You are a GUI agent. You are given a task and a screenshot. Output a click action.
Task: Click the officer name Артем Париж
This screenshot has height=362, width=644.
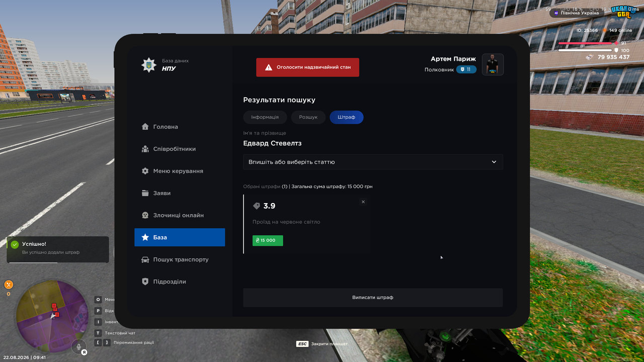[x=453, y=59]
